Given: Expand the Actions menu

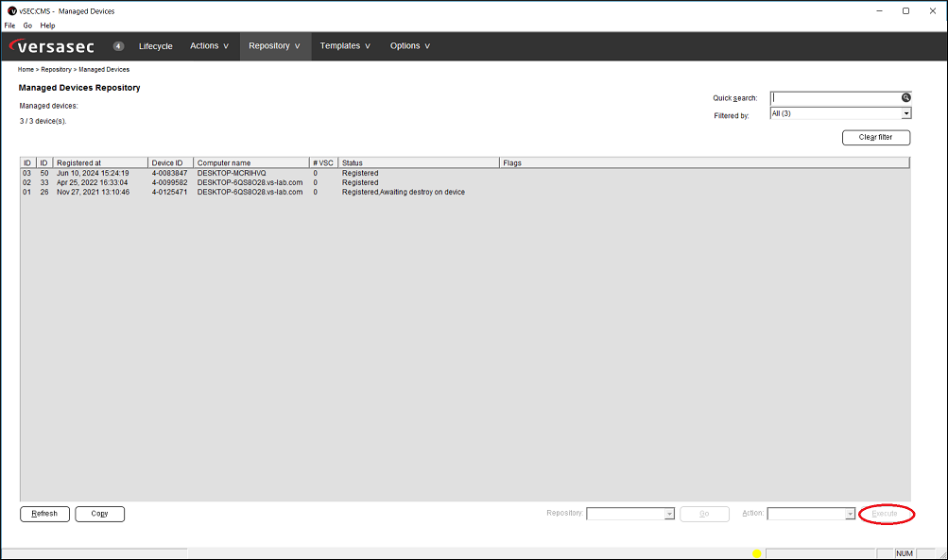Looking at the screenshot, I should tap(209, 46).
